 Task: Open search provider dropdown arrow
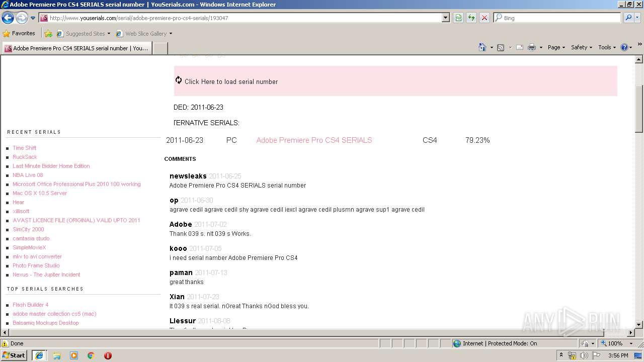coord(637,18)
